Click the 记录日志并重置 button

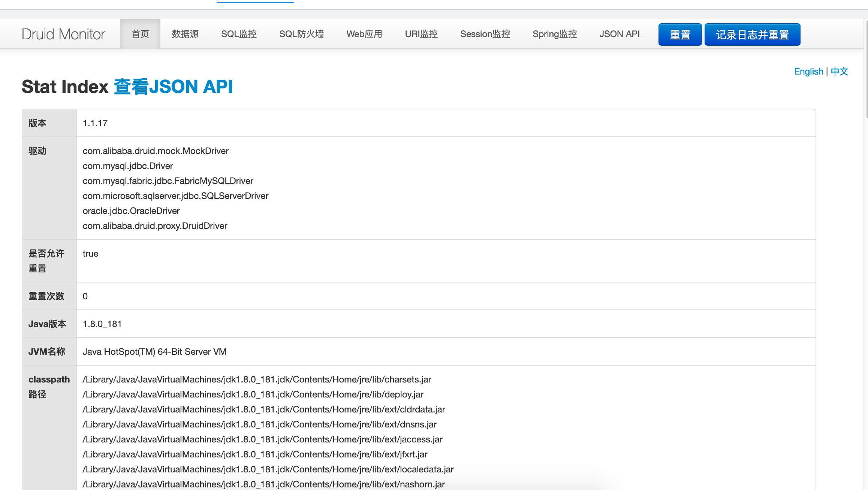click(752, 34)
